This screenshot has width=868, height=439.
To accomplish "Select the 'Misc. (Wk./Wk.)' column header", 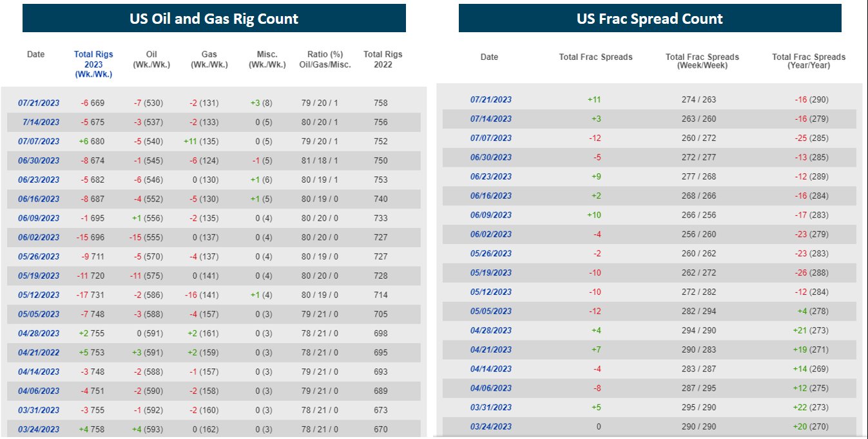I will pyautogui.click(x=267, y=59).
